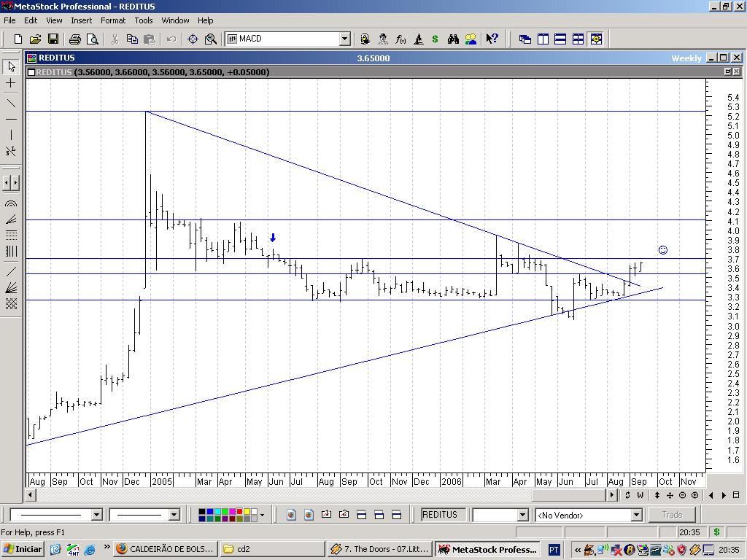Open the Tools menu
The image size is (747, 560).
click(x=144, y=20)
